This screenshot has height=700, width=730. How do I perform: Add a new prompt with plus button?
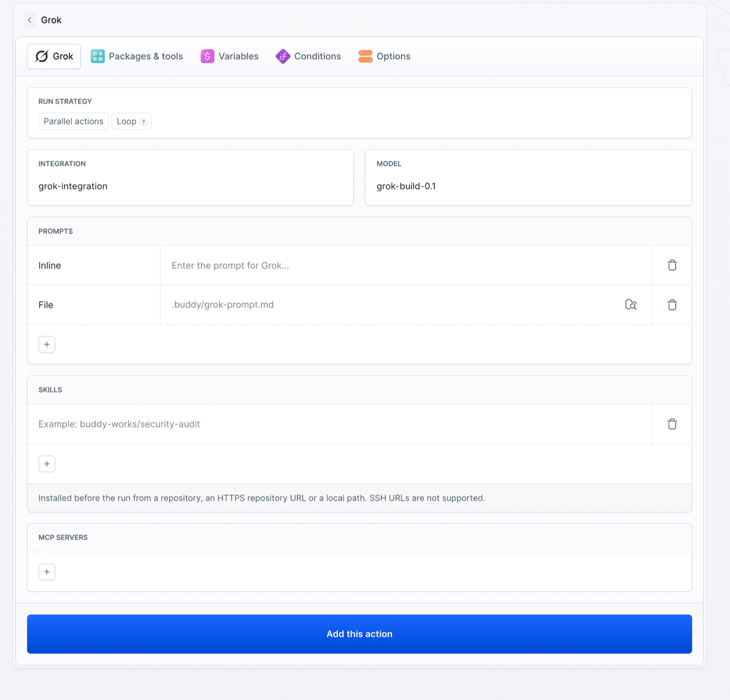(x=47, y=344)
